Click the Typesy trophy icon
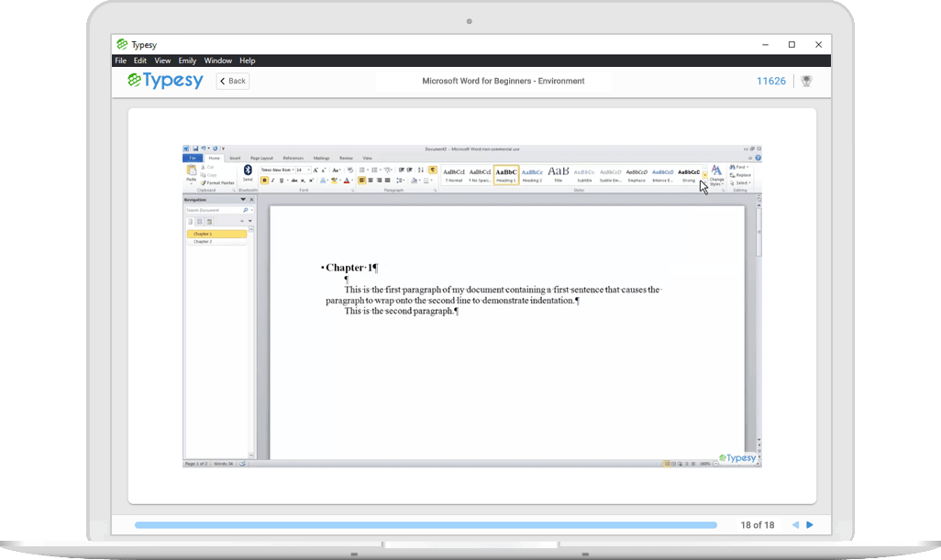This screenshot has height=560, width=941. pos(806,81)
